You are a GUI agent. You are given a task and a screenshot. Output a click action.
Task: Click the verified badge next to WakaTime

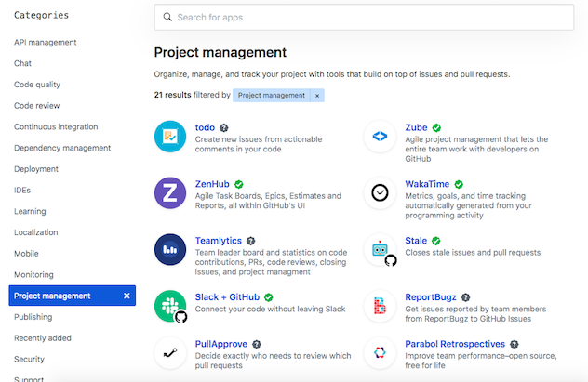(x=459, y=185)
